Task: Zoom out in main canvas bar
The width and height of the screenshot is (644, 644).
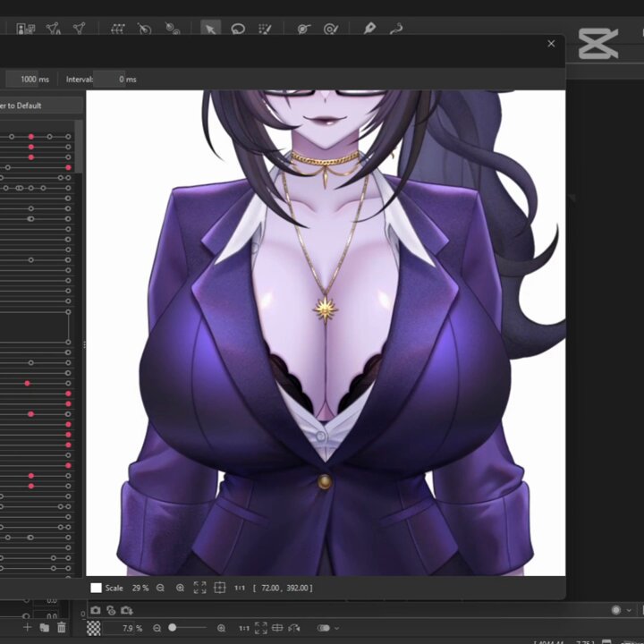Action: (x=157, y=628)
